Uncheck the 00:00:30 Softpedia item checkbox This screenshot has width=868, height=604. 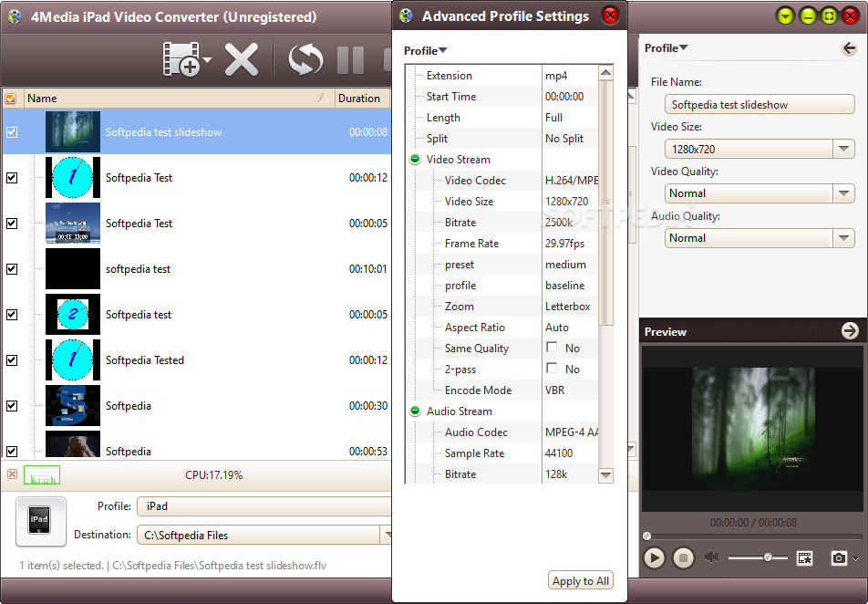[x=12, y=406]
